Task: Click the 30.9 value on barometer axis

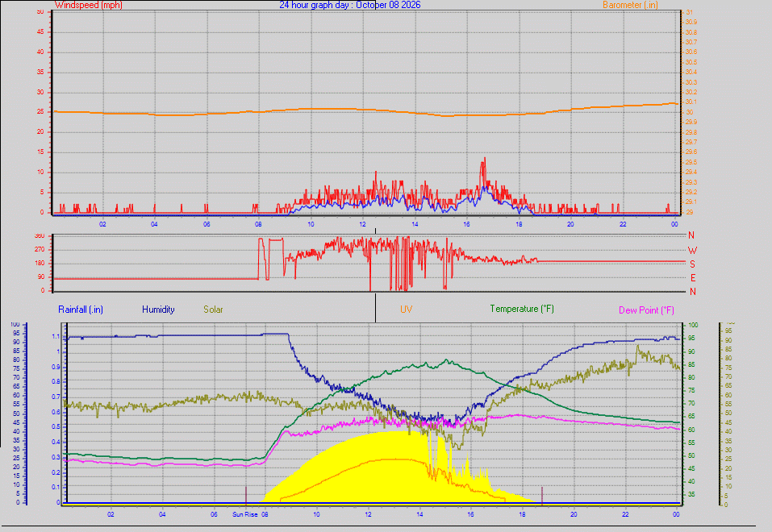Action: click(691, 22)
